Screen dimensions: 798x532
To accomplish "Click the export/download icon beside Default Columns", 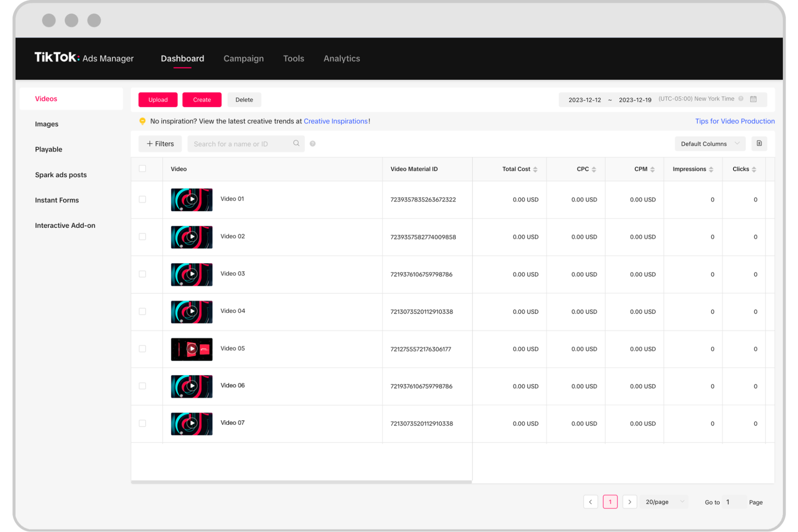I will pos(759,143).
